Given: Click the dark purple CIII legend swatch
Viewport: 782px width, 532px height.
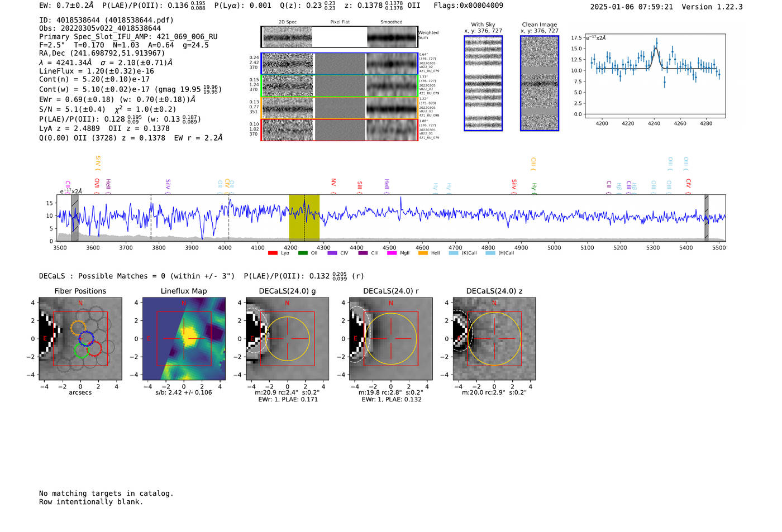Looking at the screenshot, I should click(363, 253).
